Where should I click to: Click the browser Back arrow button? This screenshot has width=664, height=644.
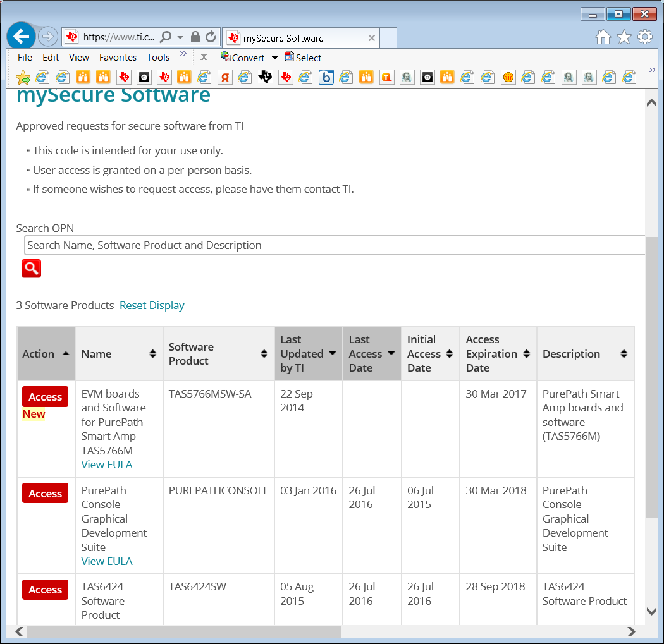[x=21, y=37]
